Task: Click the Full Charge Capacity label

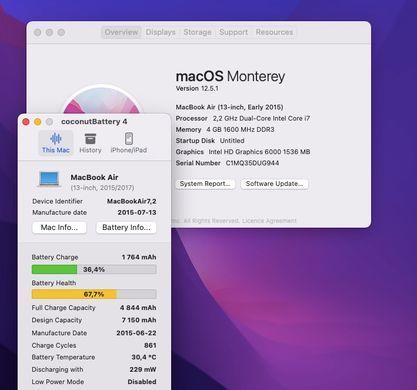Action: (64, 308)
